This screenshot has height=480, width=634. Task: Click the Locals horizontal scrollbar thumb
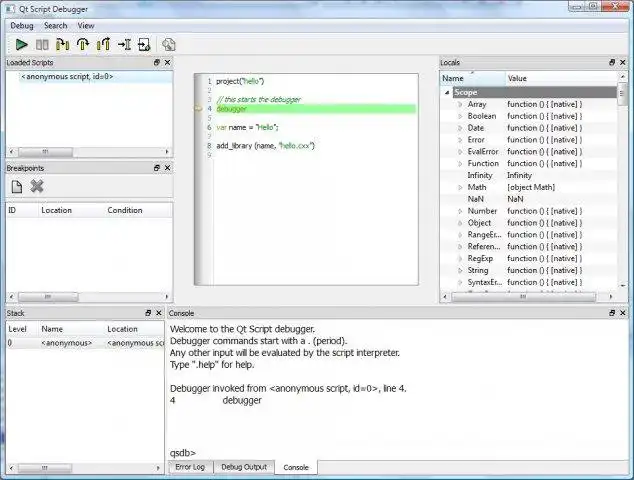[523, 297]
